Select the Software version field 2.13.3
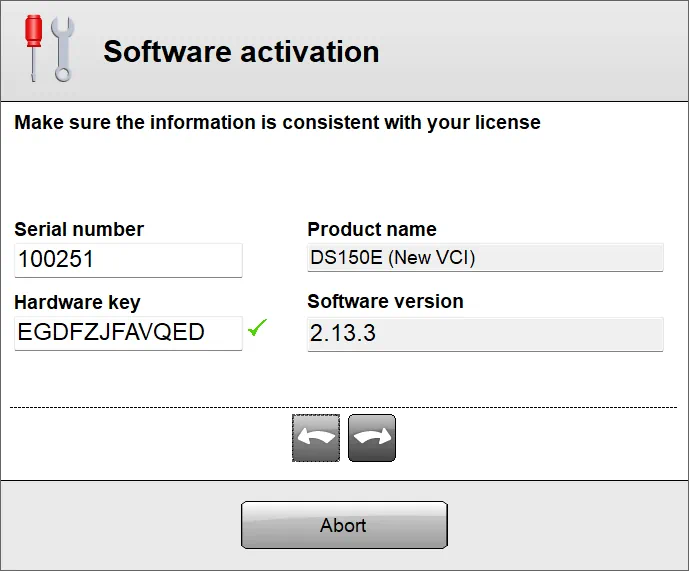The width and height of the screenshot is (689, 571). point(485,334)
